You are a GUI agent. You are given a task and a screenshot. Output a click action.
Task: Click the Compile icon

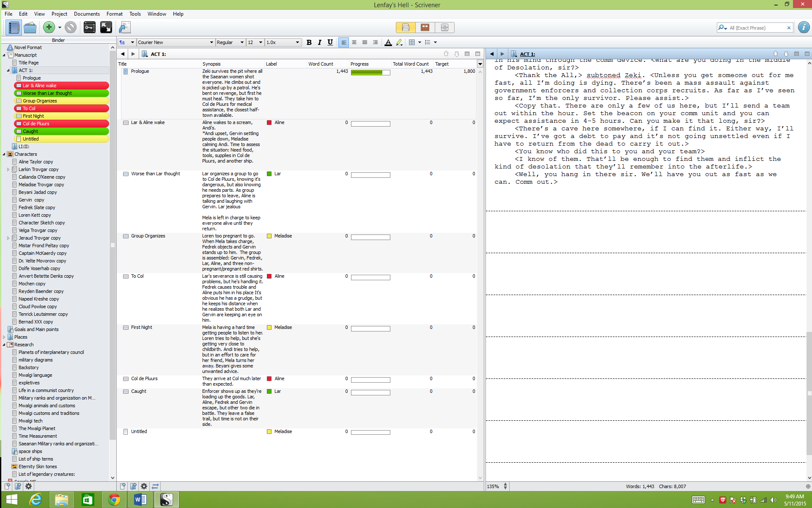(125, 28)
